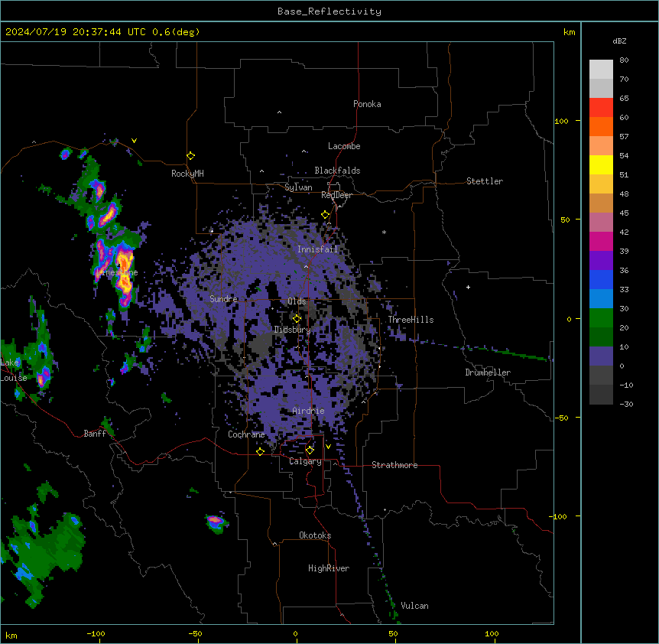
Task: Click the white asterisk marker east of Innisfail
Action: pyautogui.click(x=384, y=232)
